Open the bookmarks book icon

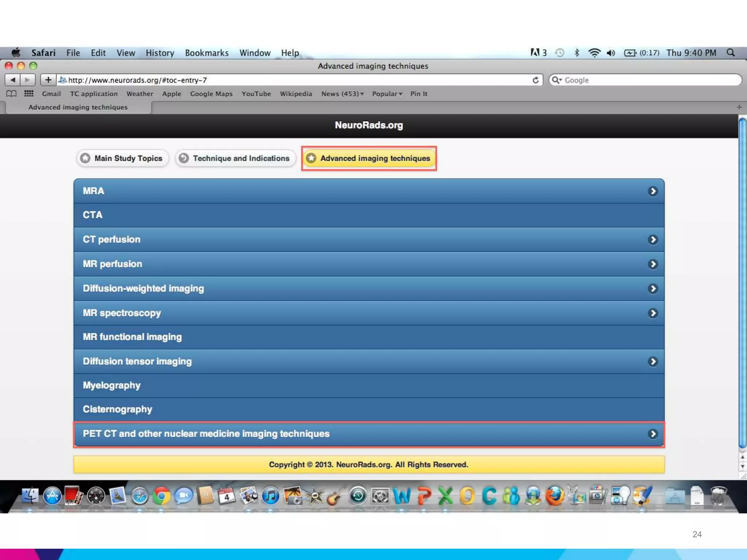(11, 94)
